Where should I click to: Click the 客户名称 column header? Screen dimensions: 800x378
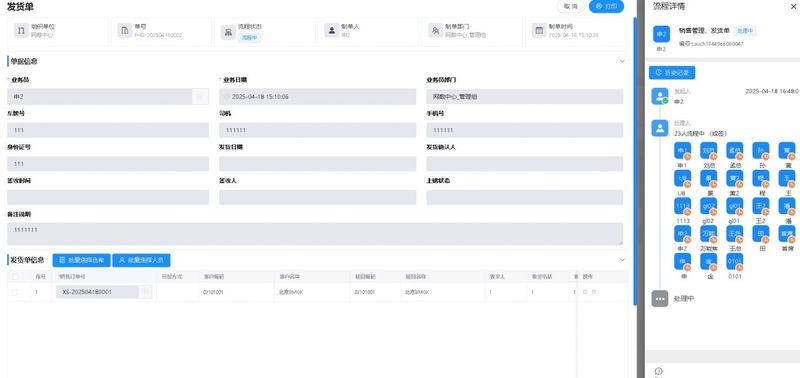(288, 276)
